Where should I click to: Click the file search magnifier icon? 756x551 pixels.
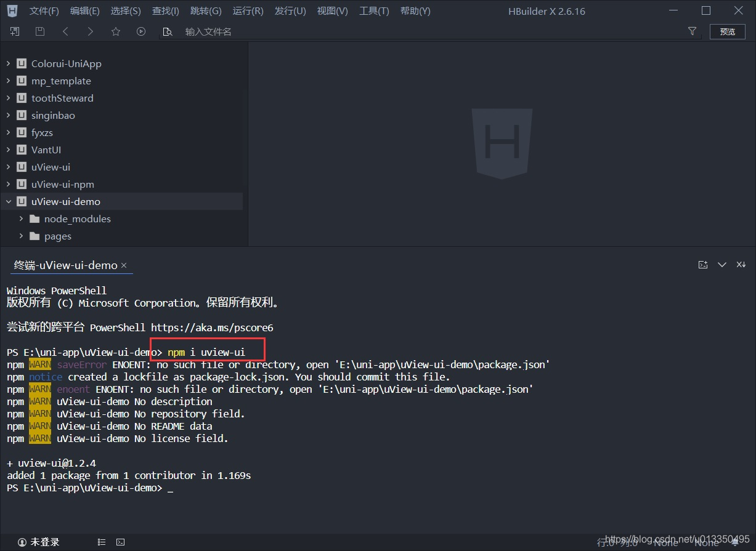click(167, 32)
